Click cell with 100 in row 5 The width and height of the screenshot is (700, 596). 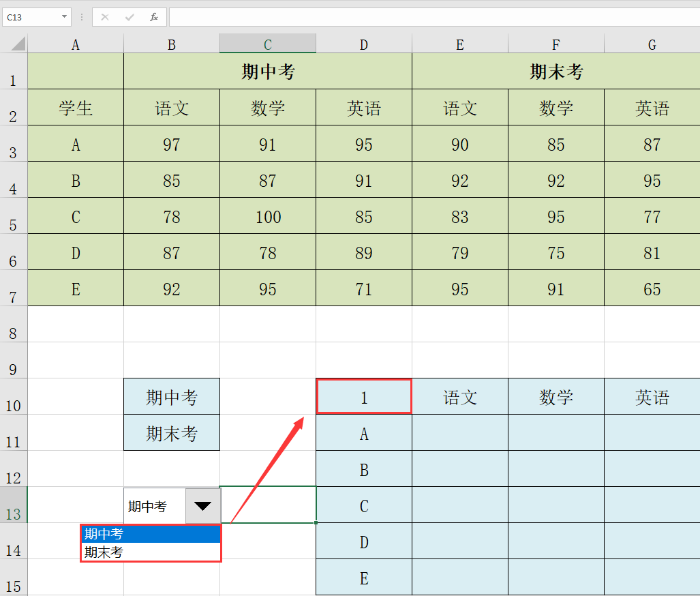point(268,216)
